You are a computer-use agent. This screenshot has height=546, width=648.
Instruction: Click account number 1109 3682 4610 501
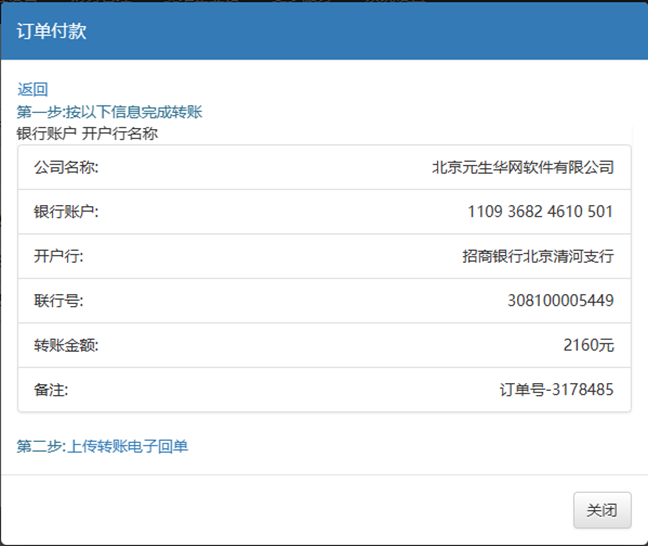pyautogui.click(x=540, y=212)
